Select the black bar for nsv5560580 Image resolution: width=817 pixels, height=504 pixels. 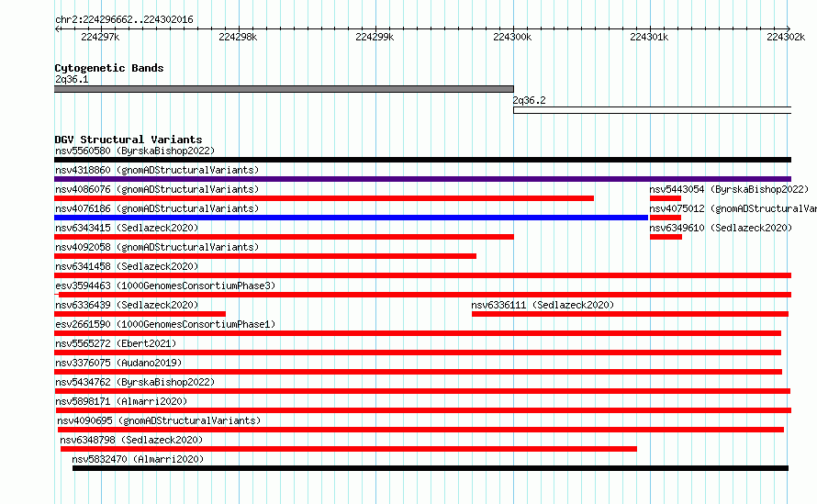point(422,160)
